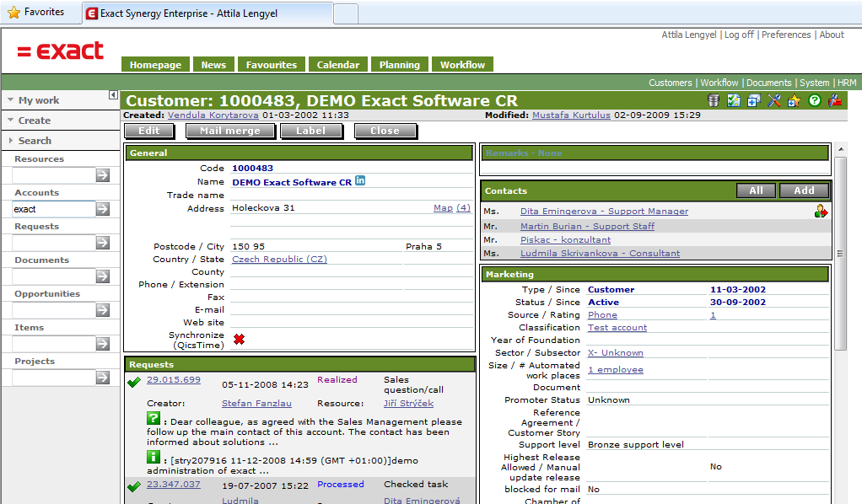Add a new contact
This screenshot has height=504, width=862.
tap(804, 190)
